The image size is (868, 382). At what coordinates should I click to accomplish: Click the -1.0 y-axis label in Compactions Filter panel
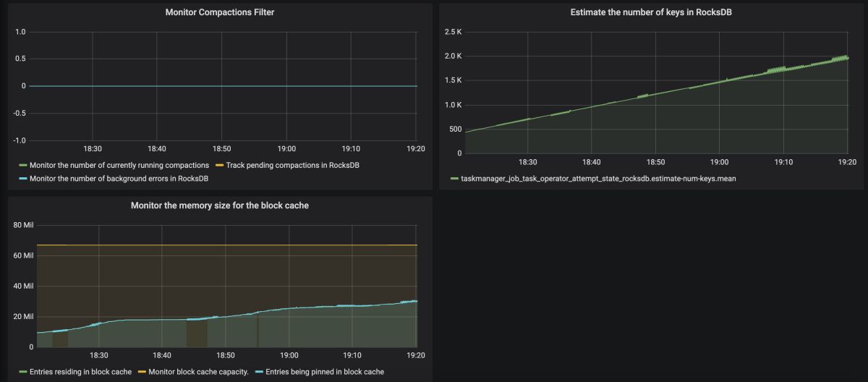pos(20,140)
